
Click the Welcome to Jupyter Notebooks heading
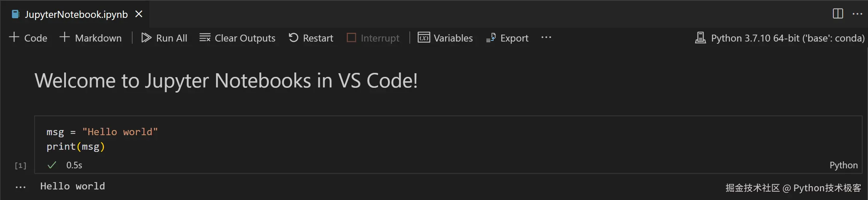(226, 81)
